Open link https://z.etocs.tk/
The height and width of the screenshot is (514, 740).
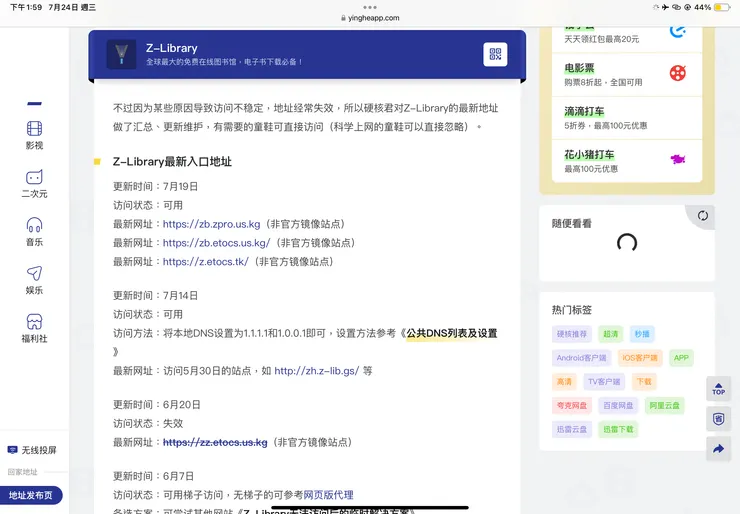pyautogui.click(x=206, y=262)
